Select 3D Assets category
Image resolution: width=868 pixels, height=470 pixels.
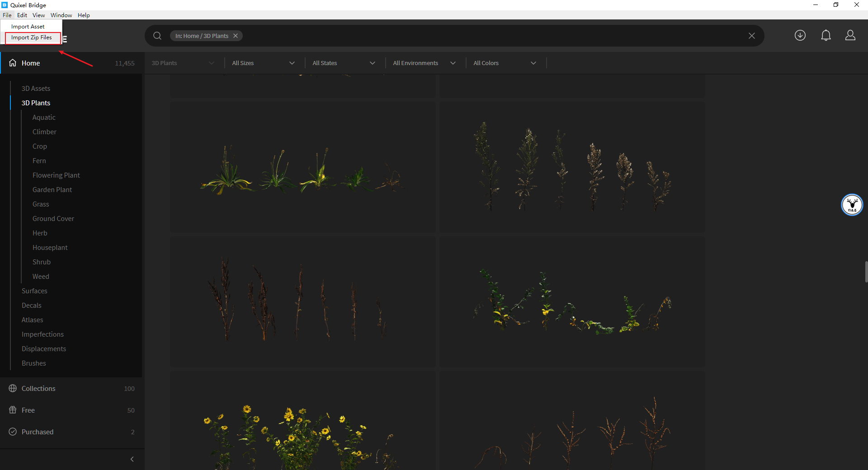tap(36, 89)
